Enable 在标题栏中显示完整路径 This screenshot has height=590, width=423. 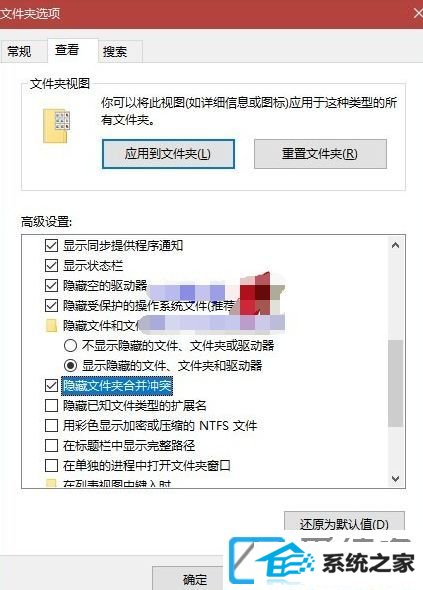pos(51,446)
